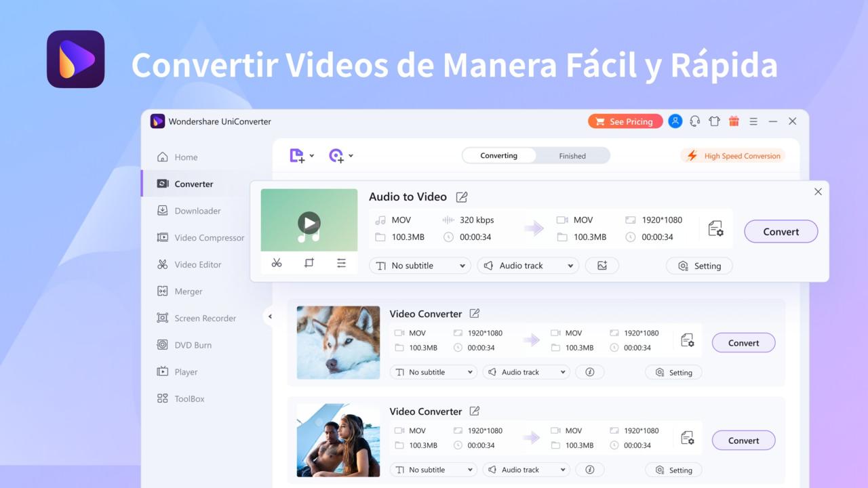Image resolution: width=868 pixels, height=488 pixels.
Task: Click the gift box icon in the title bar
Action: (734, 121)
